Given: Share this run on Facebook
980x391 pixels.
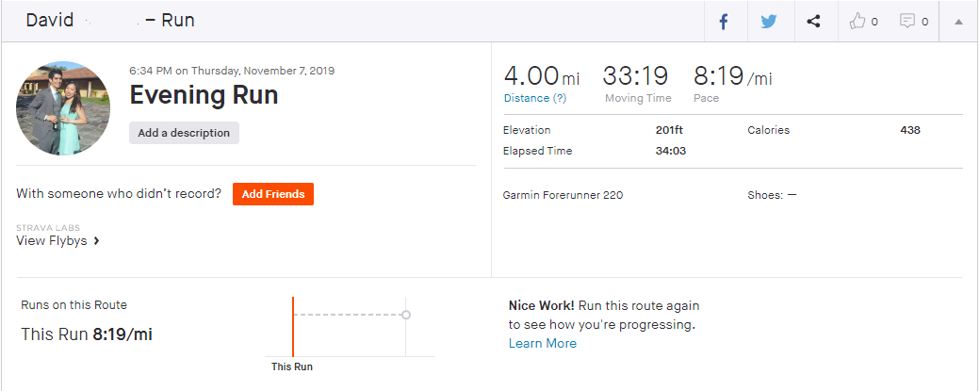Looking at the screenshot, I should [724, 22].
